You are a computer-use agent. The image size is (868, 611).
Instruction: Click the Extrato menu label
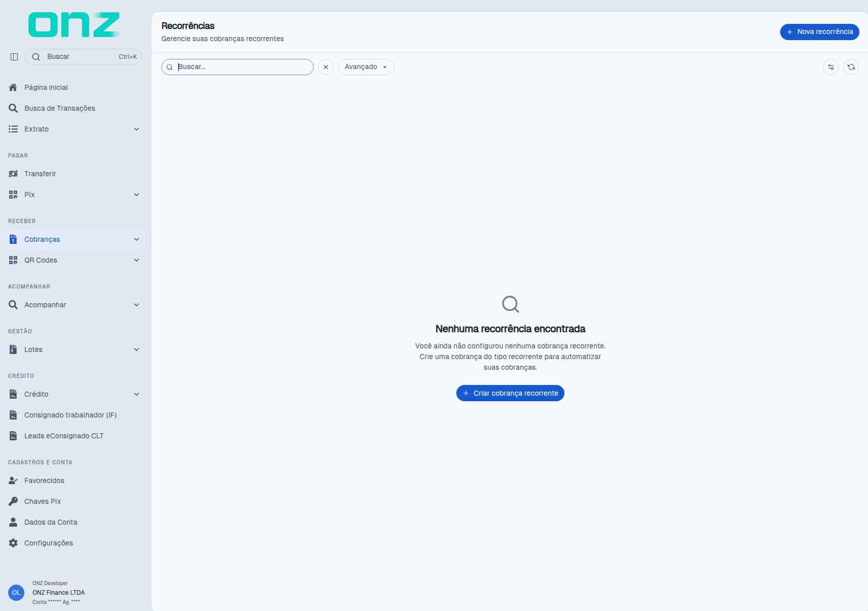click(x=37, y=129)
